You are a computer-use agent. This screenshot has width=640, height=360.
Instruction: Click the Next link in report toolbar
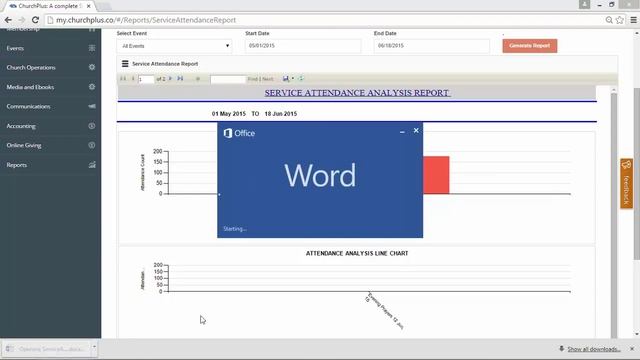coord(268,79)
